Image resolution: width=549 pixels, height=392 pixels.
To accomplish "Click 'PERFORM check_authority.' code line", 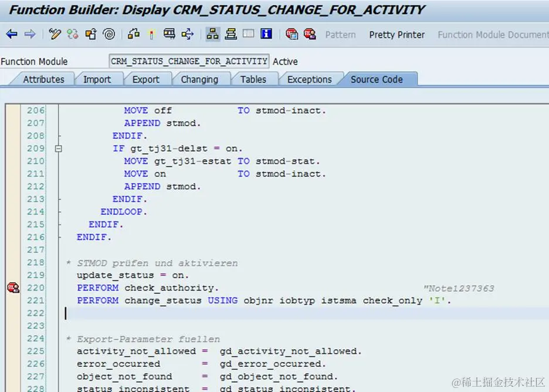I will [148, 288].
